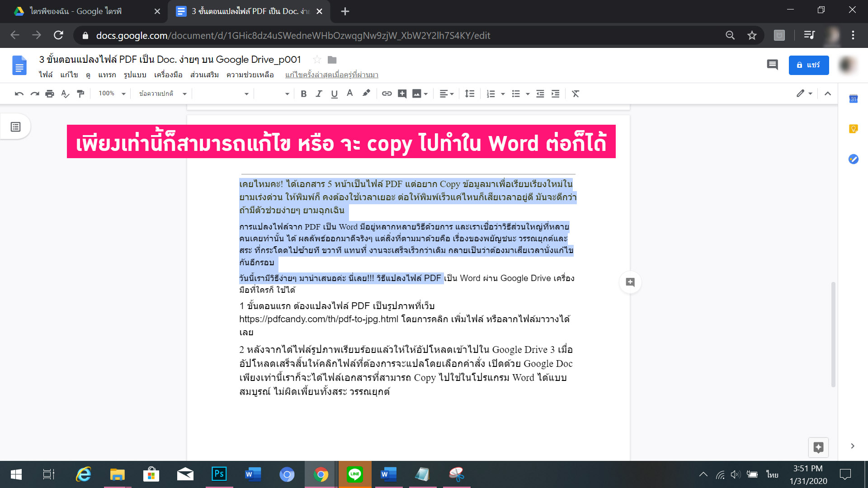Screen dimensions: 868x488
Task: Open the แทรก (Insert) menu
Action: point(107,75)
